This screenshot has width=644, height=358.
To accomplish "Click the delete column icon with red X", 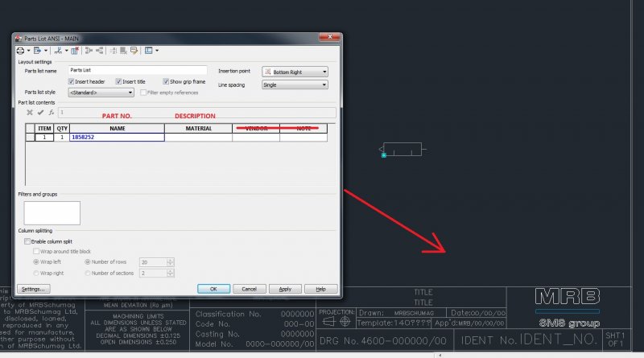I will coord(75,51).
